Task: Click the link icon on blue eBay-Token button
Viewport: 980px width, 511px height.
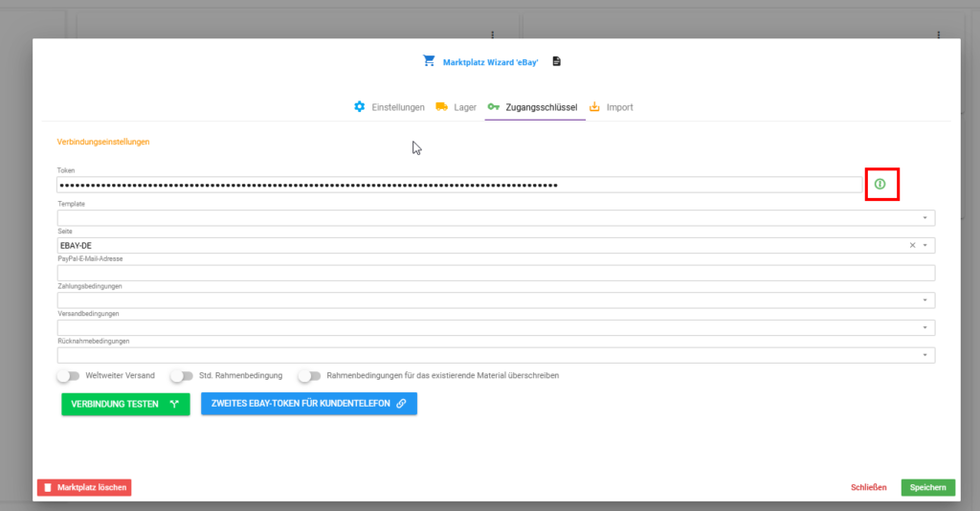Action: pos(401,404)
